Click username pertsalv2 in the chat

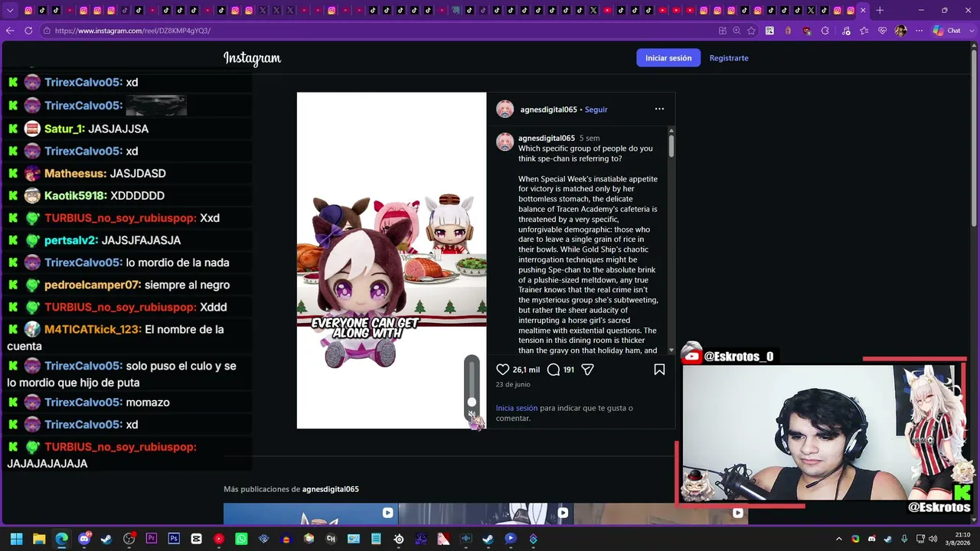pyautogui.click(x=70, y=240)
